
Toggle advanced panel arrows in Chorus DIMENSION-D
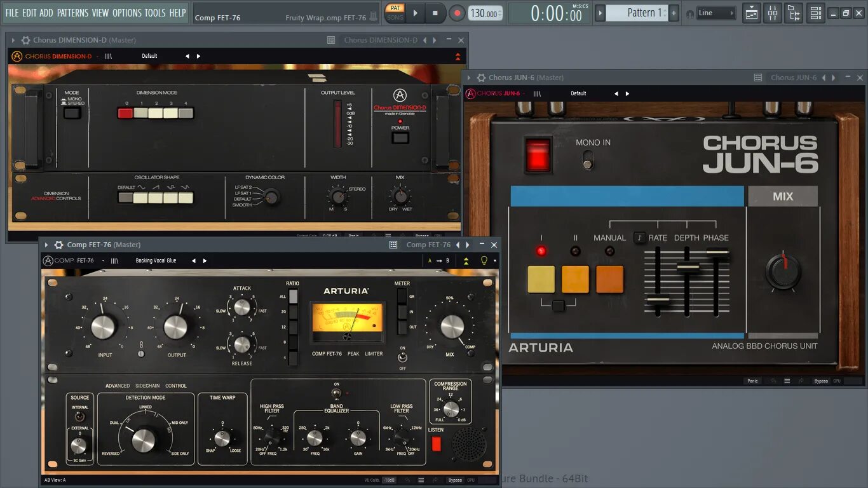pyautogui.click(x=458, y=57)
